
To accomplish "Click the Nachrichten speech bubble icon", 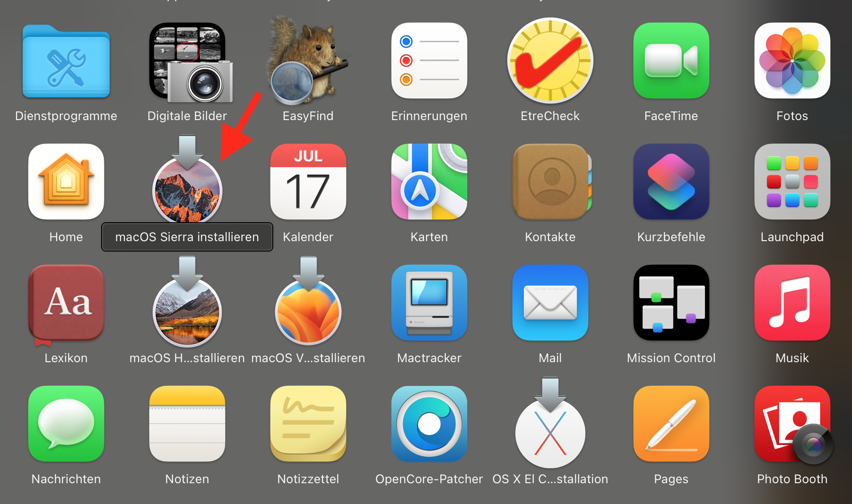I will click(66, 424).
